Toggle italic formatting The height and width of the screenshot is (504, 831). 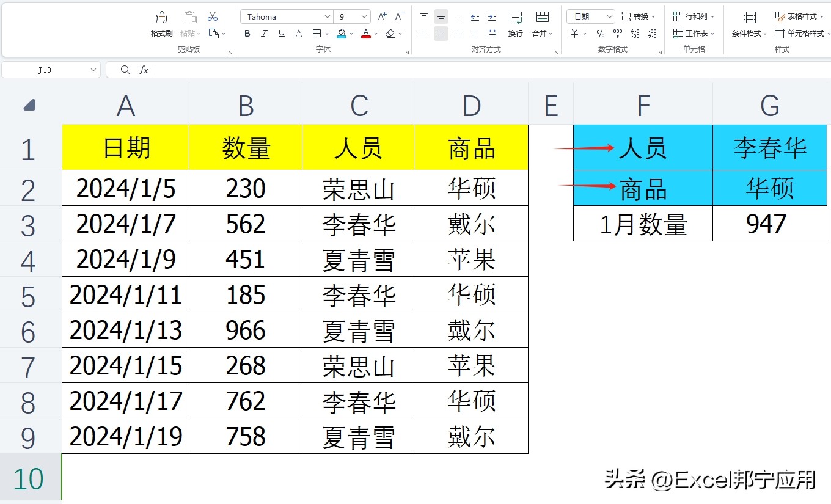coord(264,34)
